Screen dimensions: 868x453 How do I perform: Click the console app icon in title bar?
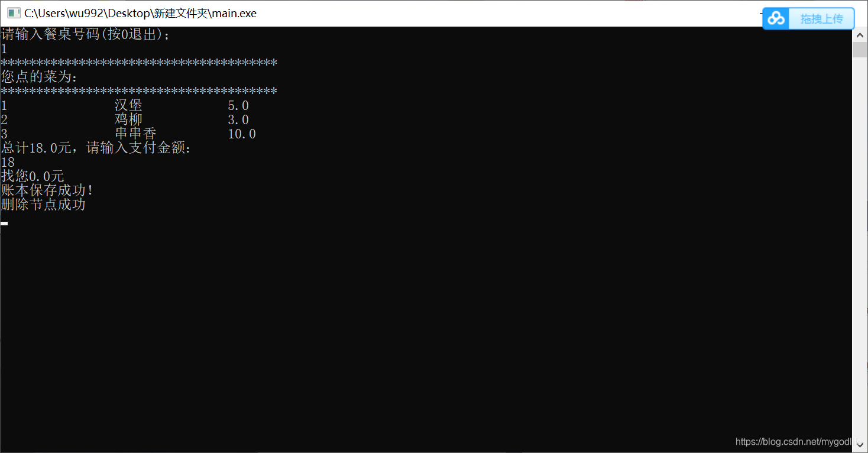point(14,13)
